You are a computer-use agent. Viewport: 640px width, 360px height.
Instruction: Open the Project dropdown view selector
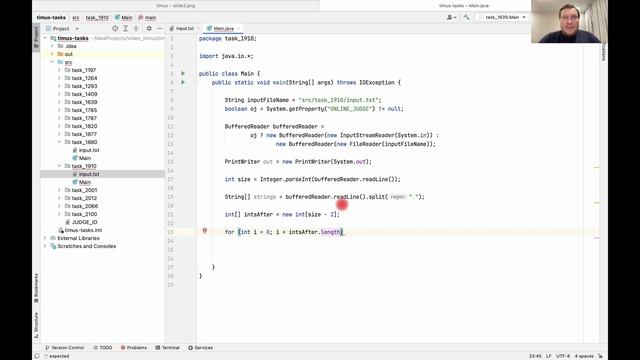(62, 29)
